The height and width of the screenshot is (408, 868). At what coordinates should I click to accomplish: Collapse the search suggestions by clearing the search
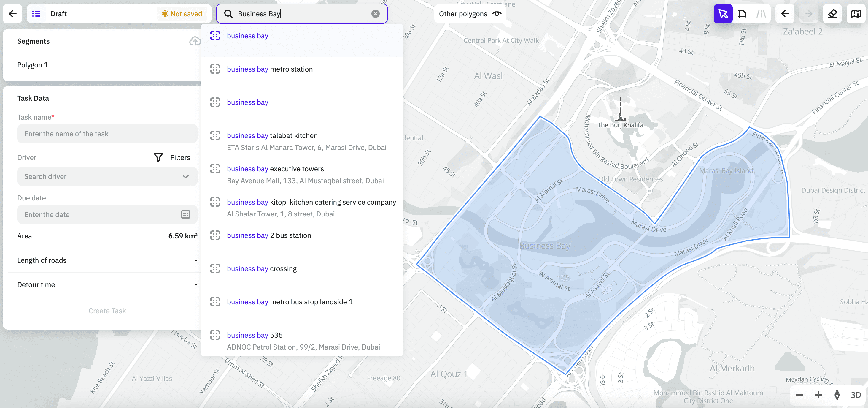tap(375, 13)
